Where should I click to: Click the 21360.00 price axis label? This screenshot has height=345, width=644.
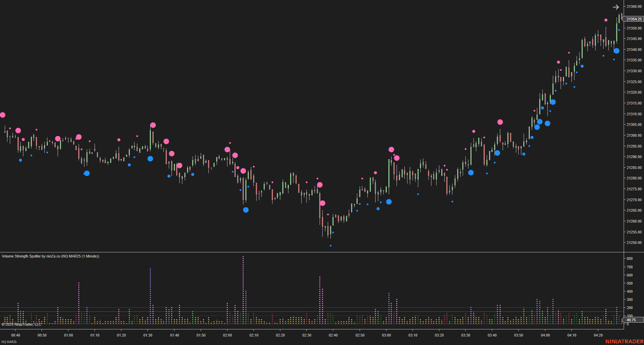[633, 5]
